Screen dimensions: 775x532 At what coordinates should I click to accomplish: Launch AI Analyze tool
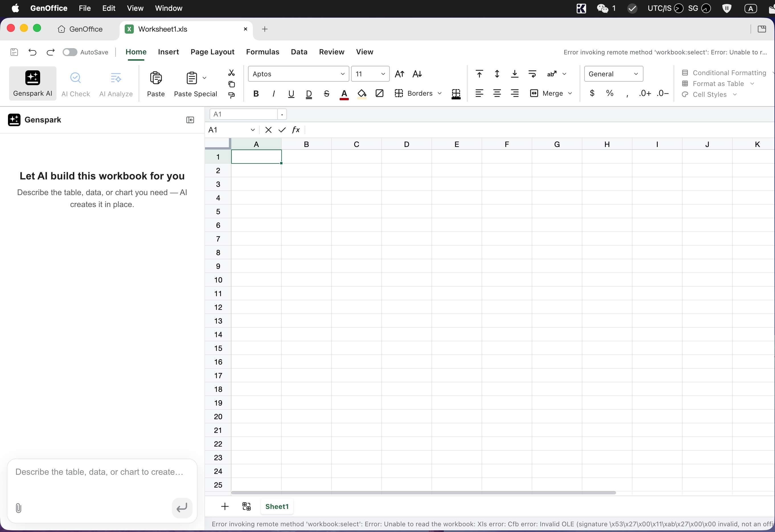116,84
